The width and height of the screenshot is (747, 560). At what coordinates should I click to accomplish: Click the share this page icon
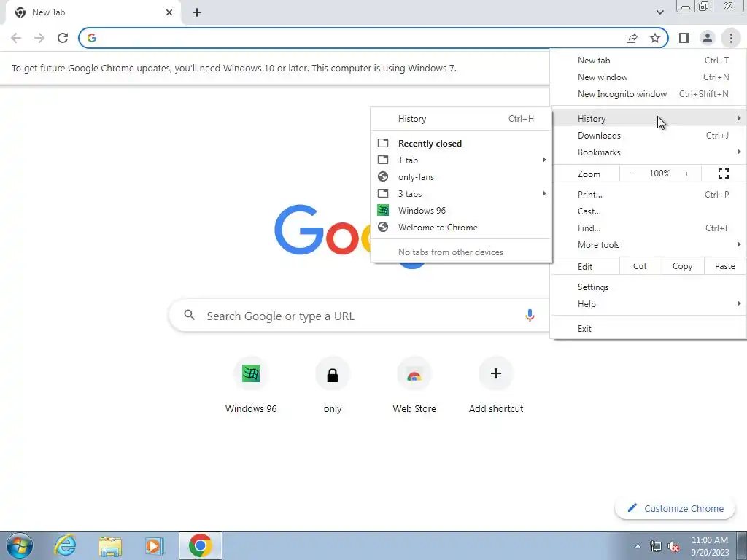(632, 38)
